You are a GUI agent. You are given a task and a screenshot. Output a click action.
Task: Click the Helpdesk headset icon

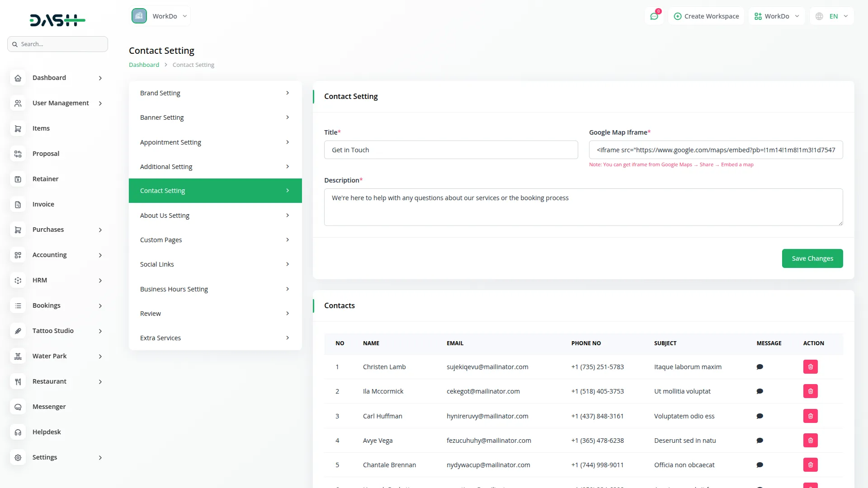(x=18, y=432)
